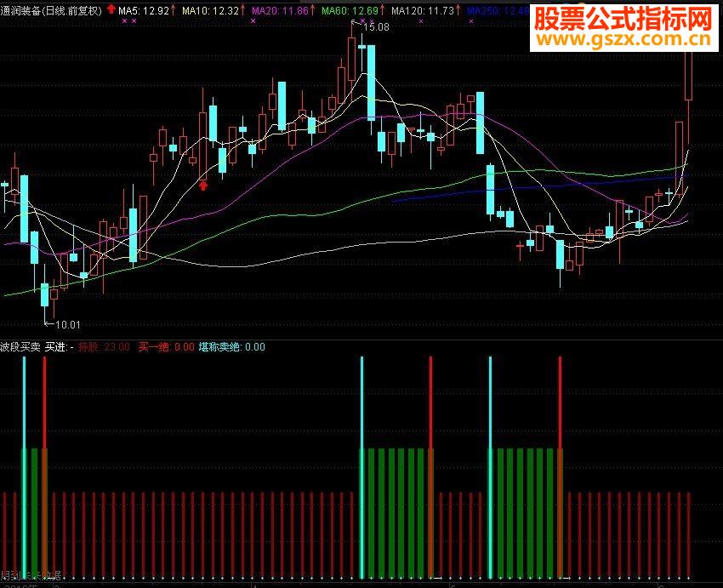Click the red up-arrow icon beside the title
The height and width of the screenshot is (588, 723).
point(111,9)
